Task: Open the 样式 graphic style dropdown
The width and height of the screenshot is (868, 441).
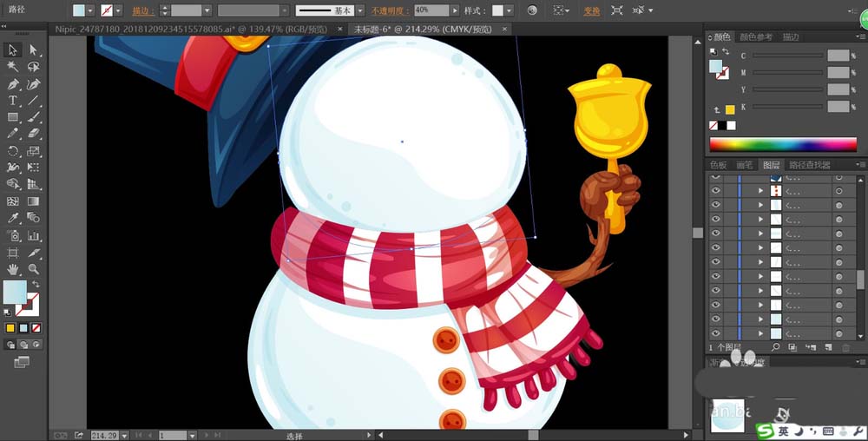Action: click(509, 10)
